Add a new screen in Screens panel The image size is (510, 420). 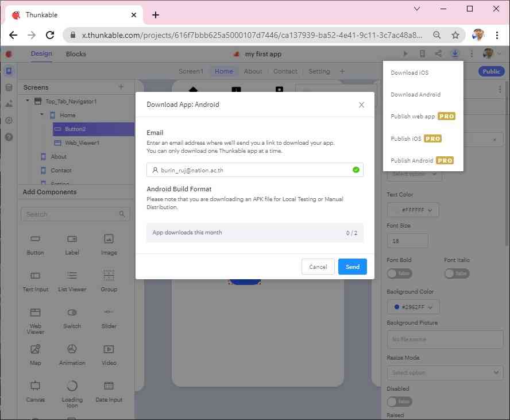coord(121,87)
